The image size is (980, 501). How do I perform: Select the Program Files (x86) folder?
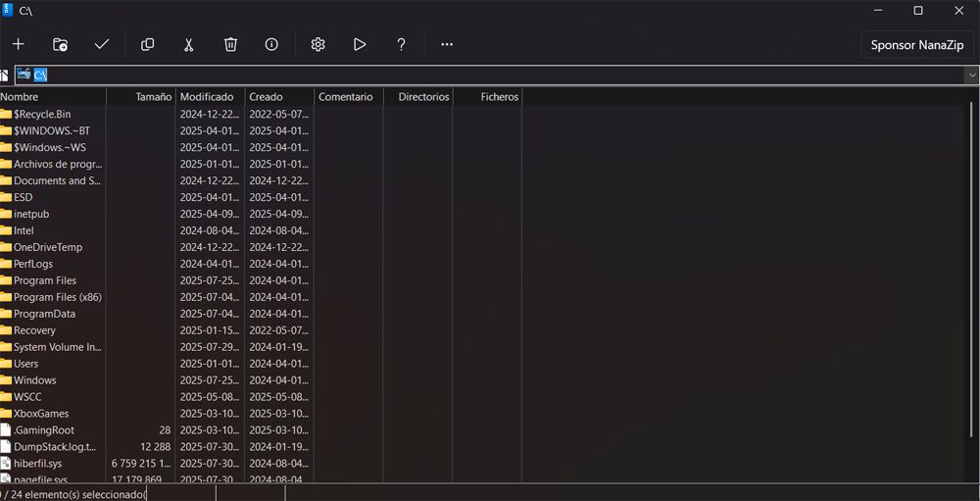pyautogui.click(x=58, y=297)
